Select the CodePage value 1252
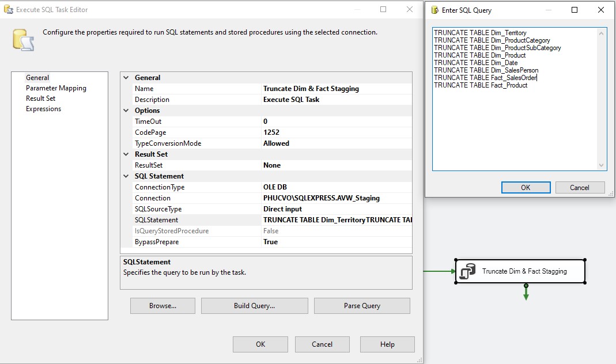The image size is (616, 364). [337, 132]
